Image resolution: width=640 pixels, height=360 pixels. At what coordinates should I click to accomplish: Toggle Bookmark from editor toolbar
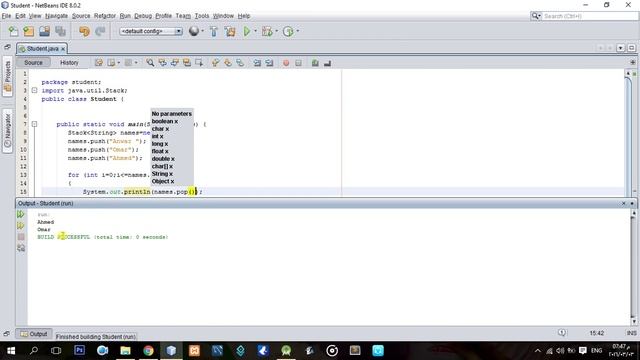pyautogui.click(x=240, y=63)
